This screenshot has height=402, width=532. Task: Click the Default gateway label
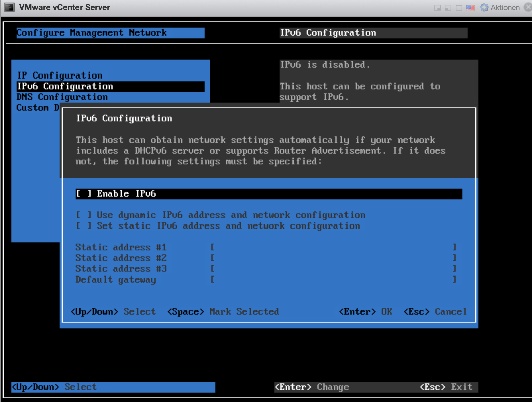pos(116,280)
